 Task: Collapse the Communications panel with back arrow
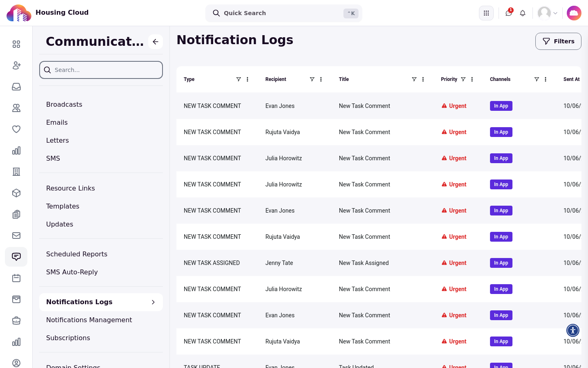point(156,42)
